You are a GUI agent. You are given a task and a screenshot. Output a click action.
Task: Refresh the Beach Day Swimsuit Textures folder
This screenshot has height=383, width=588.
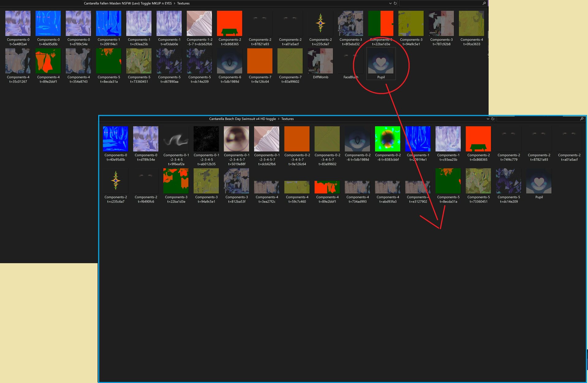click(x=493, y=119)
